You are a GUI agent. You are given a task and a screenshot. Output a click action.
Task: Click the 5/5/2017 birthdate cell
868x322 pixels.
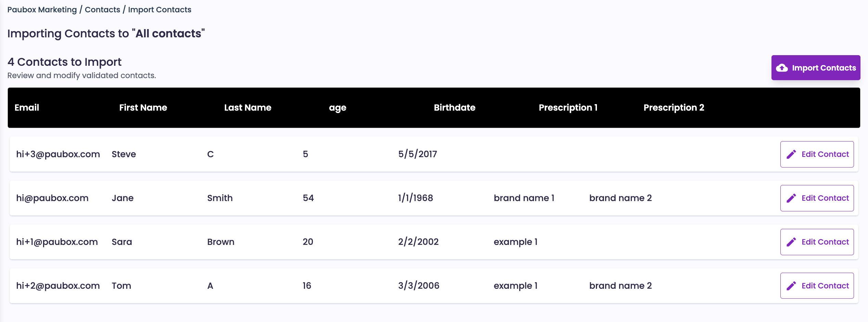pyautogui.click(x=418, y=154)
